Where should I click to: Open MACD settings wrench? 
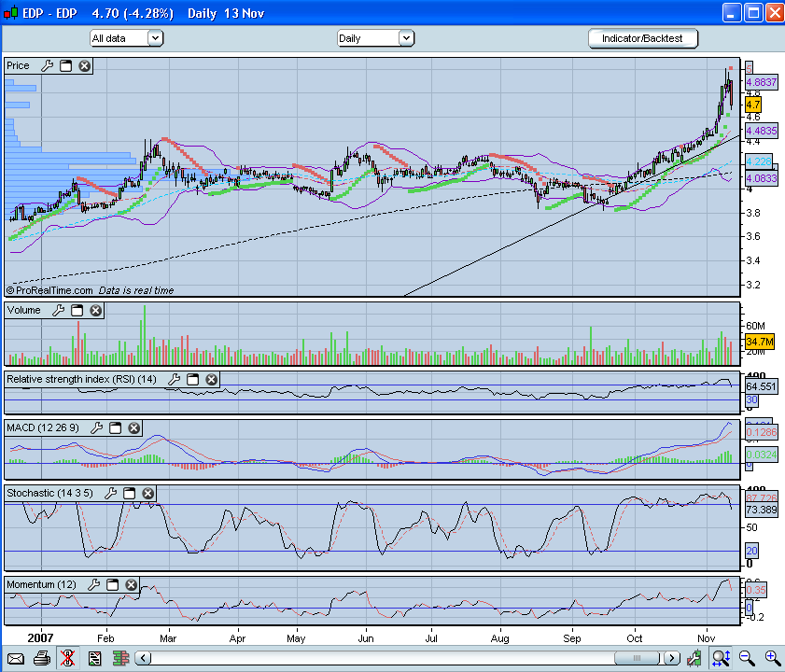pyautogui.click(x=96, y=428)
